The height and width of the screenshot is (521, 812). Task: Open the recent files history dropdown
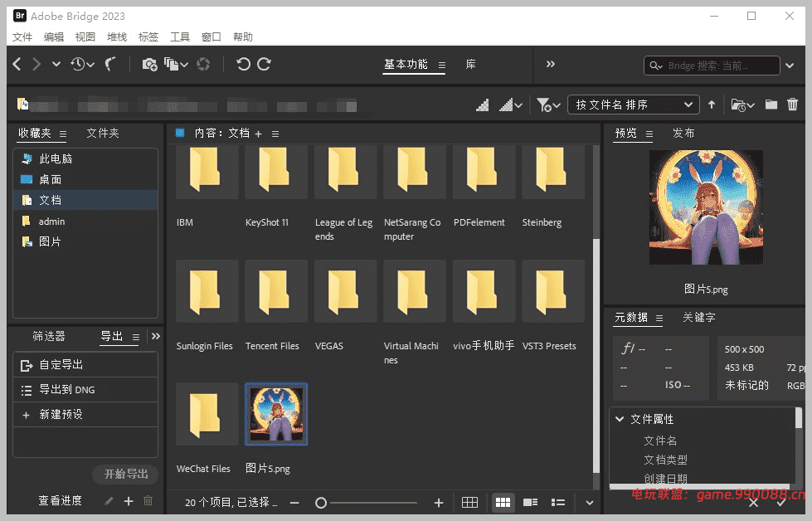[83, 64]
